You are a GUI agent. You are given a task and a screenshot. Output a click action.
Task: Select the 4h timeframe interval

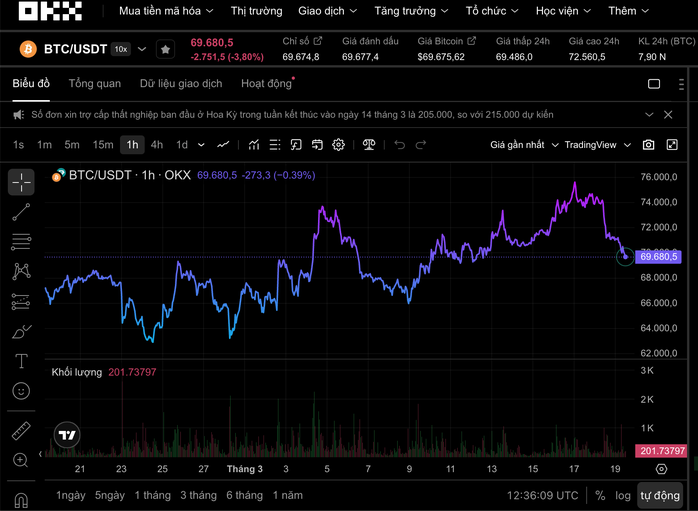[157, 145]
